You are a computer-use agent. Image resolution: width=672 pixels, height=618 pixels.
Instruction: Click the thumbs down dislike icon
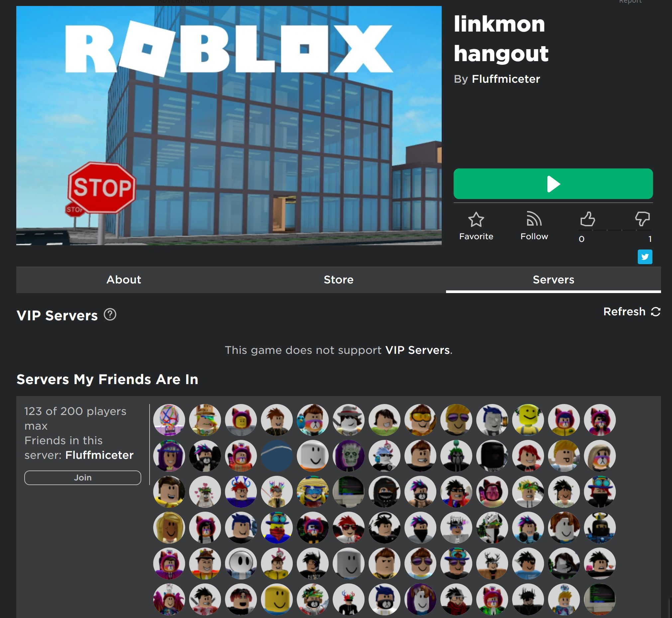point(642,219)
